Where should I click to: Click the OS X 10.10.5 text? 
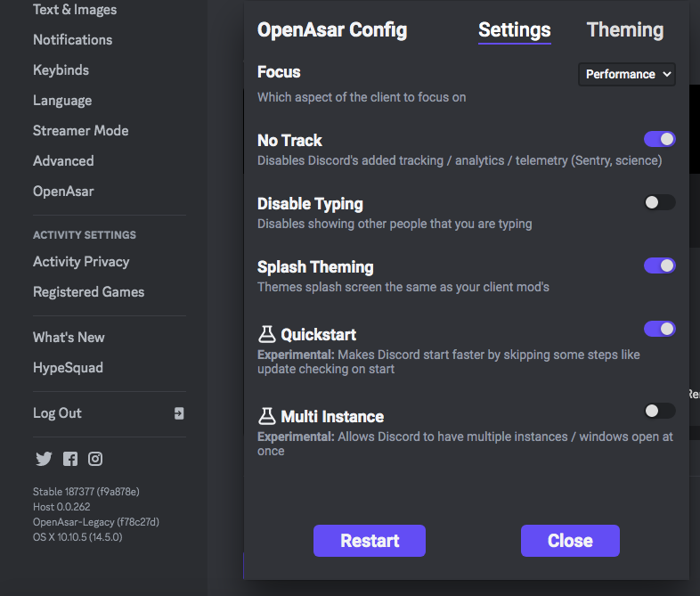point(77,537)
